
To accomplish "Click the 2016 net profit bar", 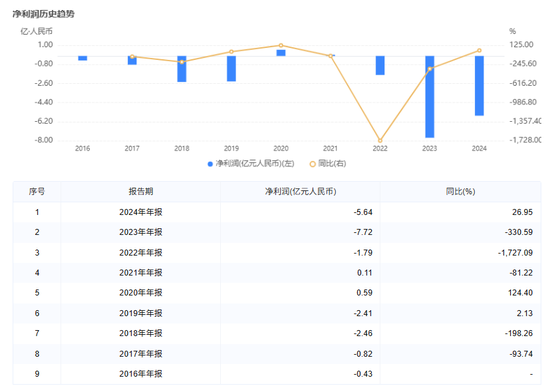I will pos(83,58).
